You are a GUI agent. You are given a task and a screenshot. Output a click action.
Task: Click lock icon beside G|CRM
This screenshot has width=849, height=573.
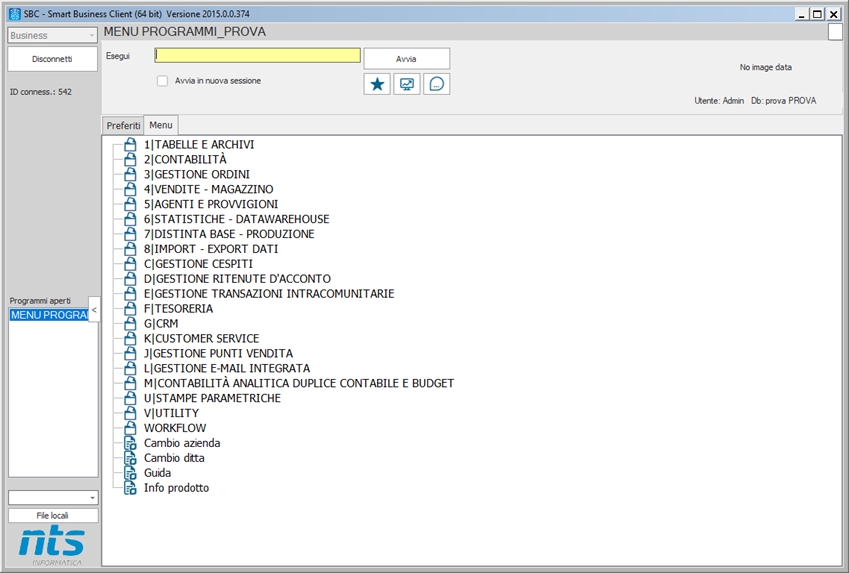[x=130, y=323]
